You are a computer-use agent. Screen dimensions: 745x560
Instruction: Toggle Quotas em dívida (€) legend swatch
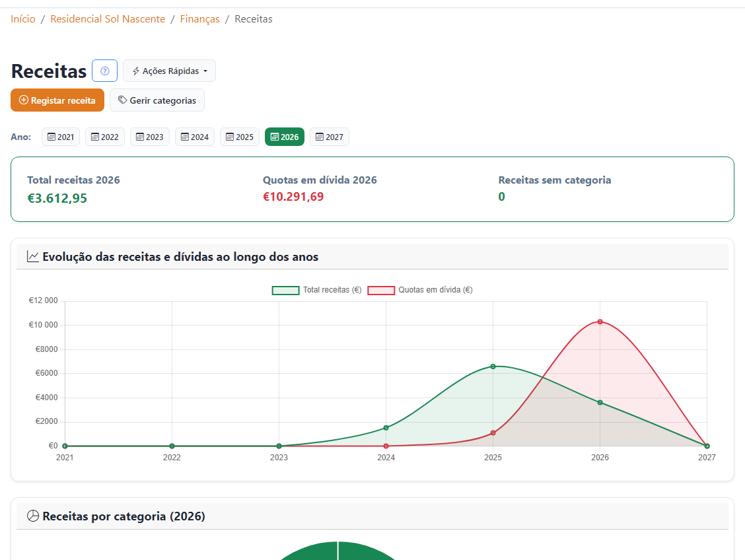pyautogui.click(x=381, y=290)
